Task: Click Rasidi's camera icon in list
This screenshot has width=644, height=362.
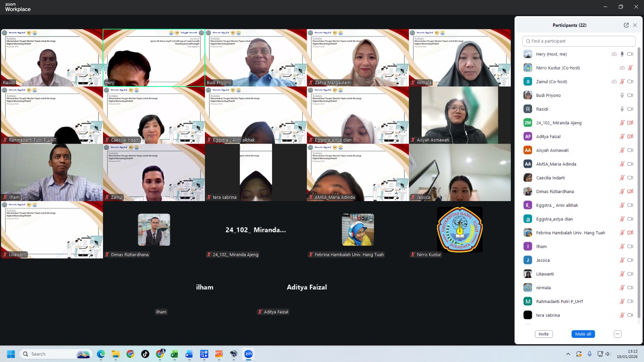Action: tap(630, 109)
